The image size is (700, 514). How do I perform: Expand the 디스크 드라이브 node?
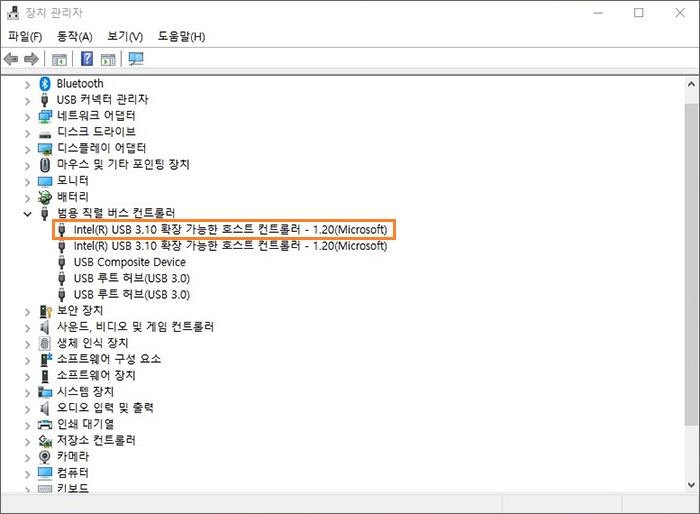(x=27, y=133)
